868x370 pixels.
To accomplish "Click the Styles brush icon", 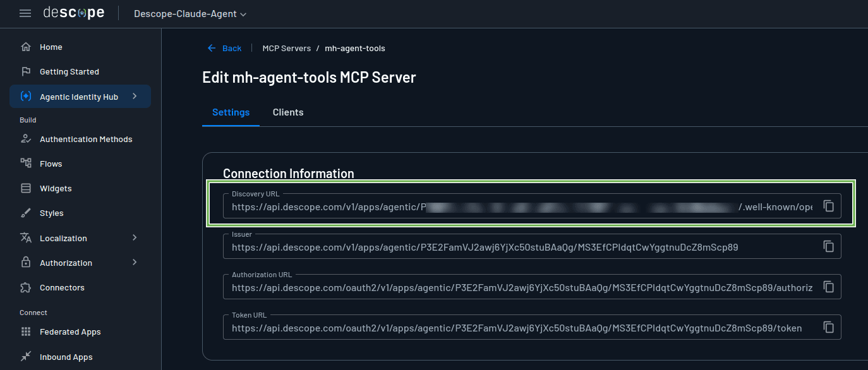I will tap(26, 213).
